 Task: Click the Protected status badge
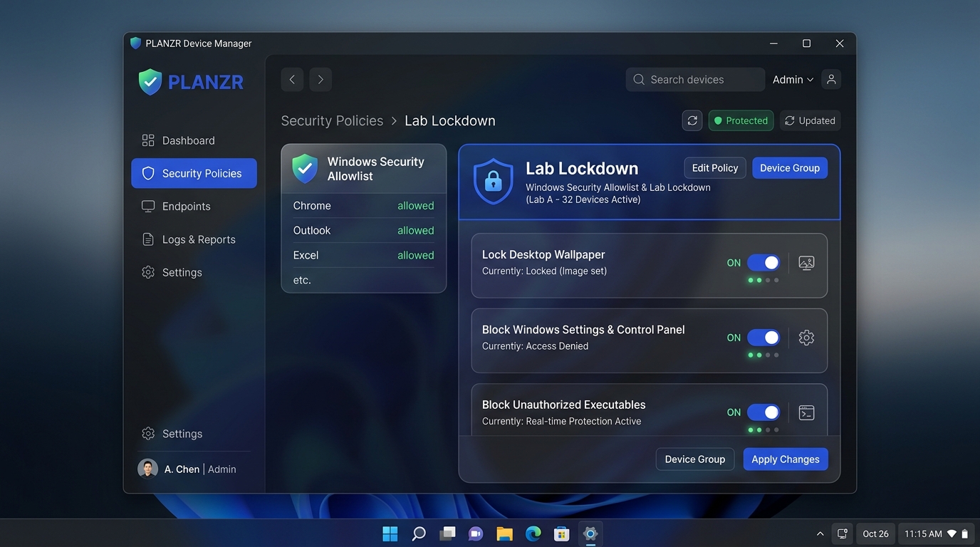point(741,120)
